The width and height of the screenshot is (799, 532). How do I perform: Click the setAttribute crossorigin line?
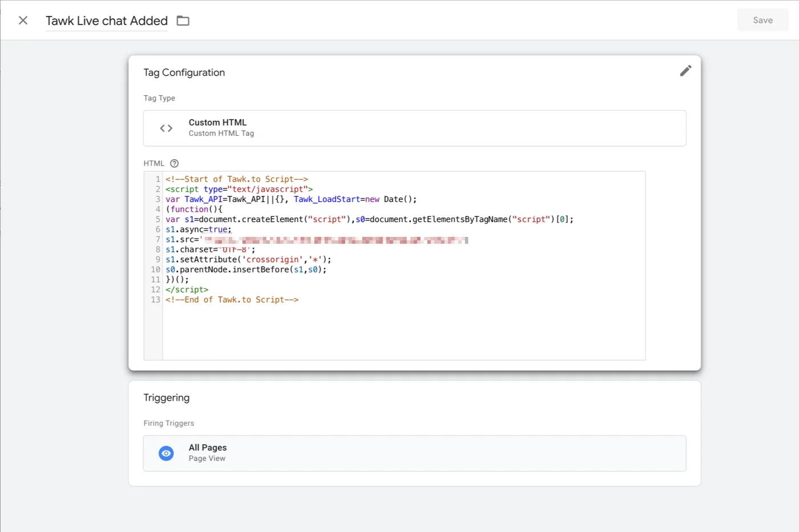tap(248, 259)
